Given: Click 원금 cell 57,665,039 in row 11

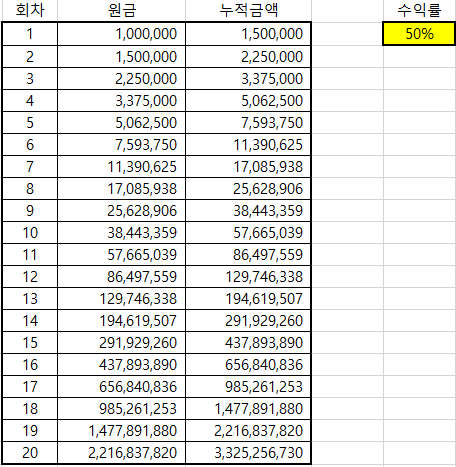Looking at the screenshot, I should coord(121,255).
